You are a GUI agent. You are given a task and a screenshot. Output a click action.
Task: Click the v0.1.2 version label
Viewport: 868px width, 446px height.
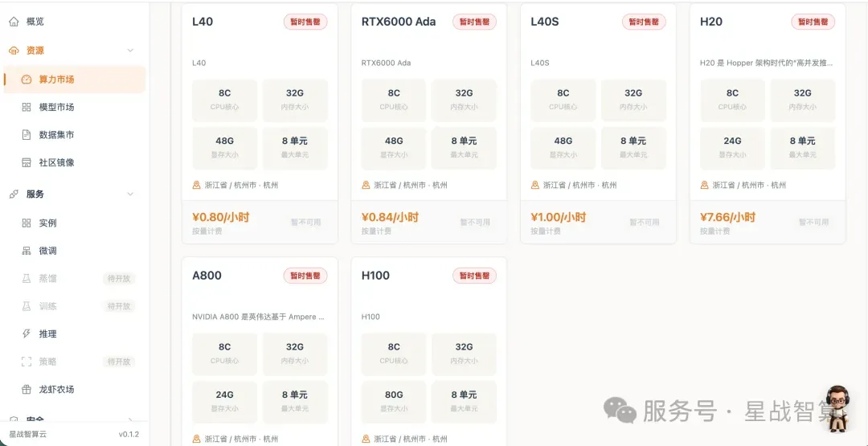129,435
